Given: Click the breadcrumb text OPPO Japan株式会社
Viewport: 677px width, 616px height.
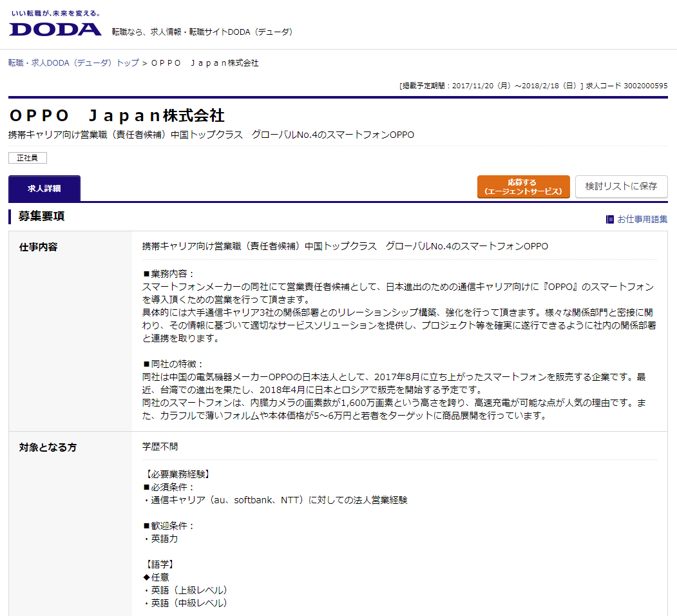Looking at the screenshot, I should tap(205, 63).
